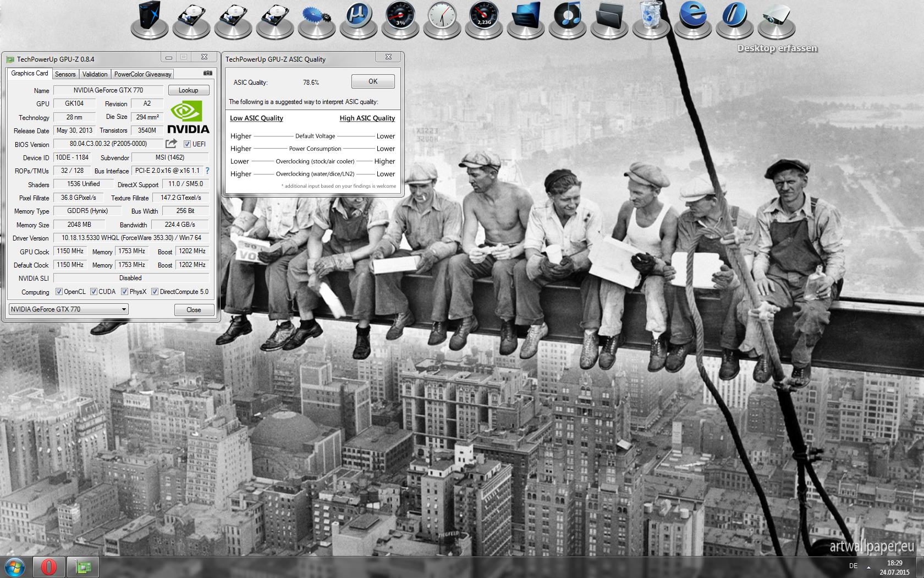The image size is (924, 578).
Task: Click the Memory Size value 2048 MB
Action: point(79,225)
